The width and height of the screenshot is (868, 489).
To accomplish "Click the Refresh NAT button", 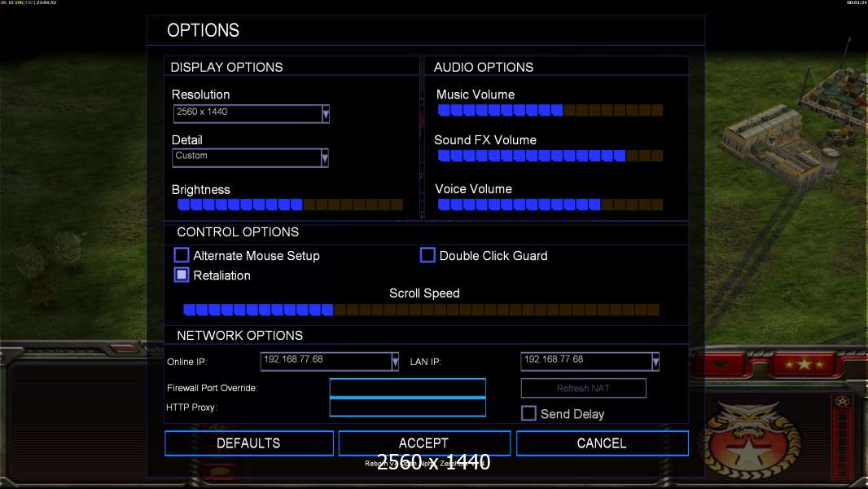I will pyautogui.click(x=584, y=388).
